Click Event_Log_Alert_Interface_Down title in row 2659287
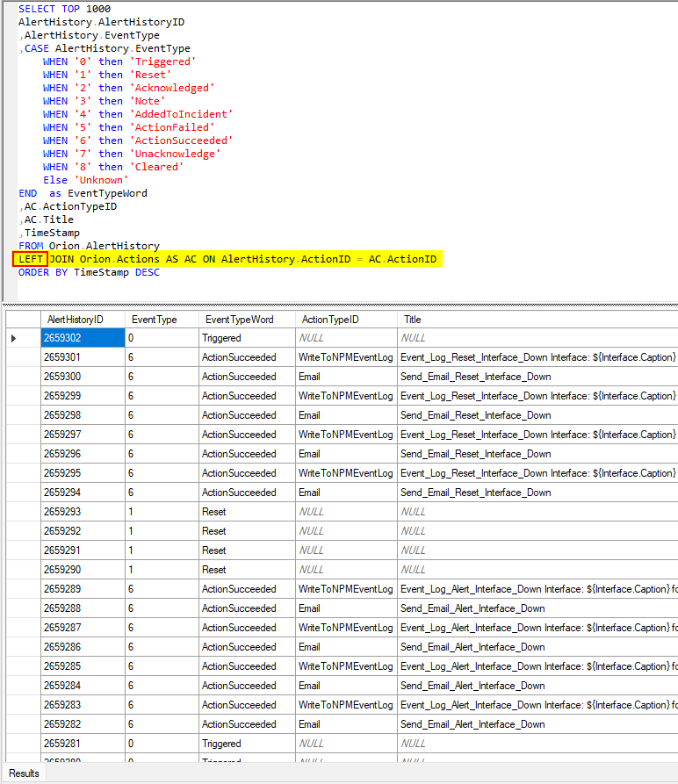The width and height of the screenshot is (678, 784). pyautogui.click(x=537, y=628)
